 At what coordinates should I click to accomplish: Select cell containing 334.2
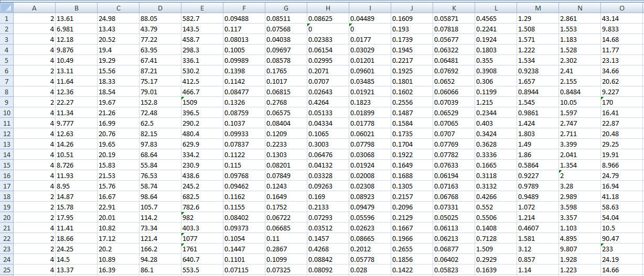pos(202,154)
